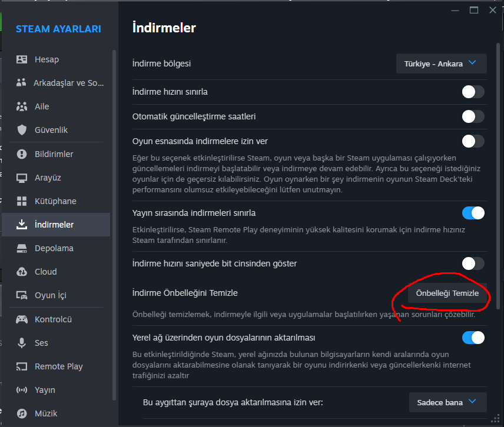Select the Bildirimler sidebar label

[x=54, y=154]
